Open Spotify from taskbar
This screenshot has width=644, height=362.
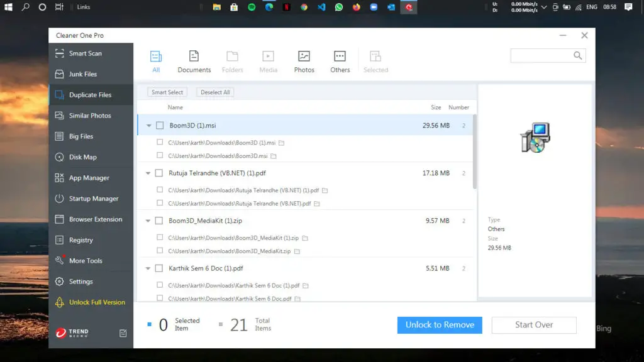pyautogui.click(x=252, y=7)
